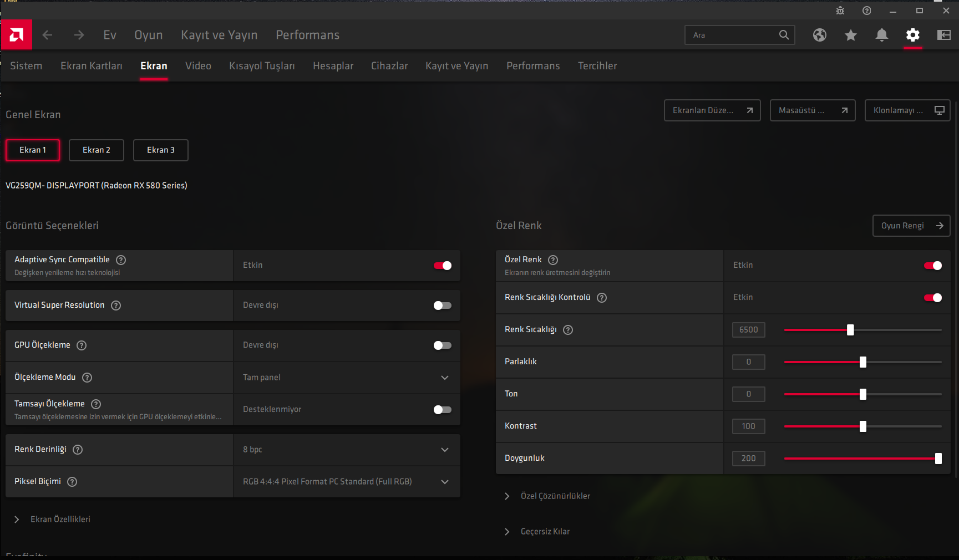959x560 pixels.
Task: Switch to Sistem tab
Action: pos(26,66)
